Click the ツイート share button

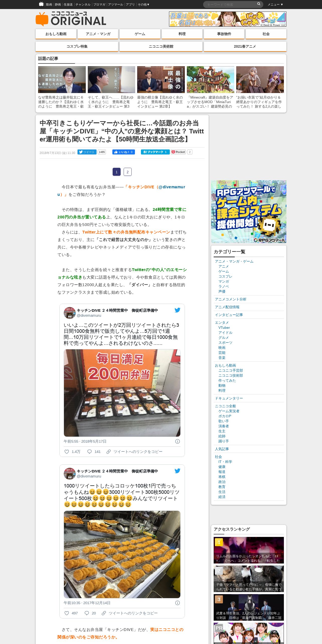87,152
